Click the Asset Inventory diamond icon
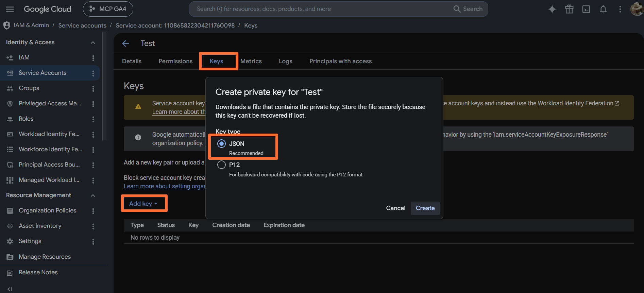This screenshot has height=293, width=644. [x=10, y=226]
